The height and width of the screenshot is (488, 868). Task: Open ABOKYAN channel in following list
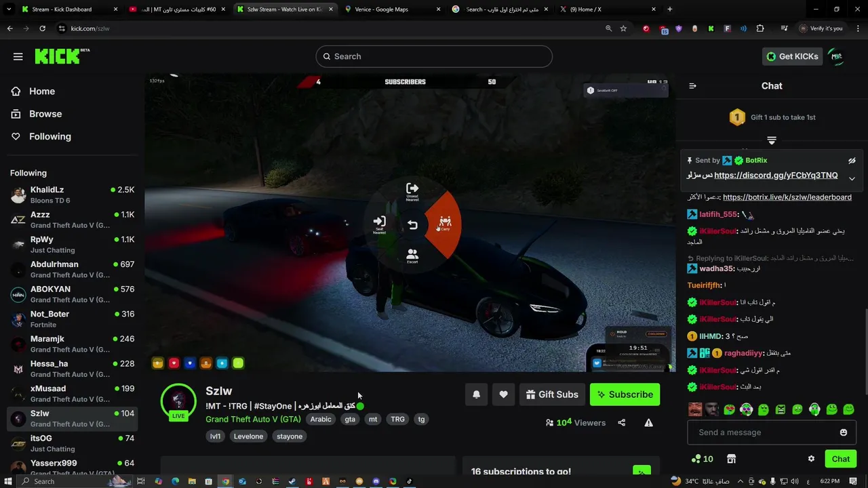click(72, 294)
